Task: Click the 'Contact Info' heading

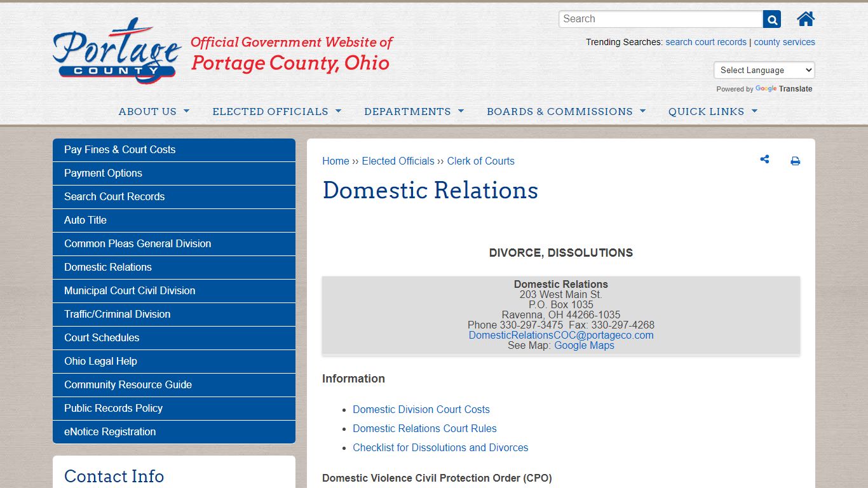Action: (114, 477)
